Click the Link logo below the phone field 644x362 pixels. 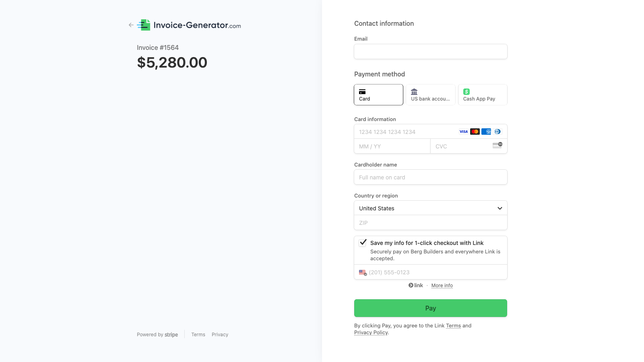point(415,285)
